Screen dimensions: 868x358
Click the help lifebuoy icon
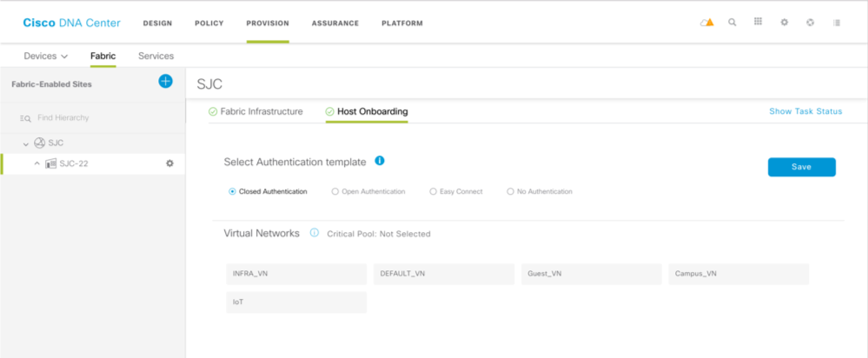point(811,23)
